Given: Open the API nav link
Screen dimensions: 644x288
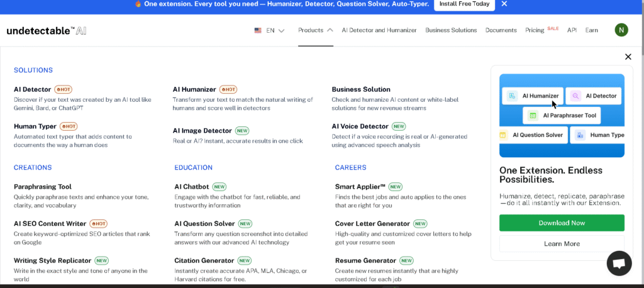Looking at the screenshot, I should tap(572, 30).
